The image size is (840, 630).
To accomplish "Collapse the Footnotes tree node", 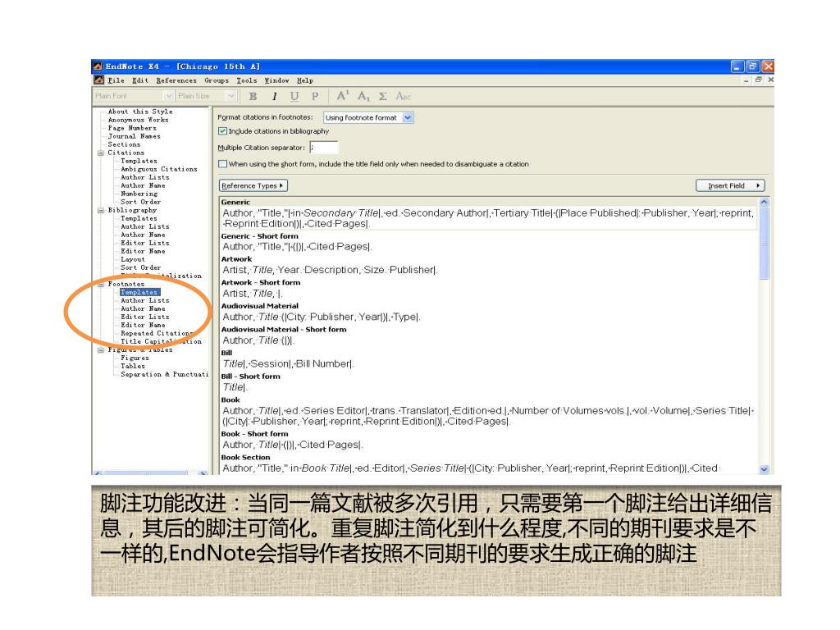I will tap(101, 285).
